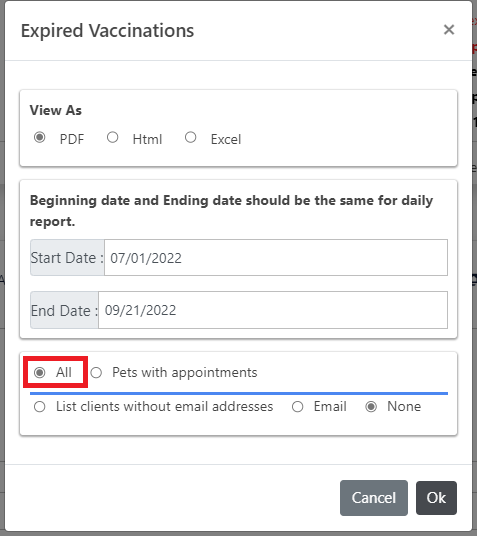
Task: Confirm the report with Ok button
Action: 436,498
